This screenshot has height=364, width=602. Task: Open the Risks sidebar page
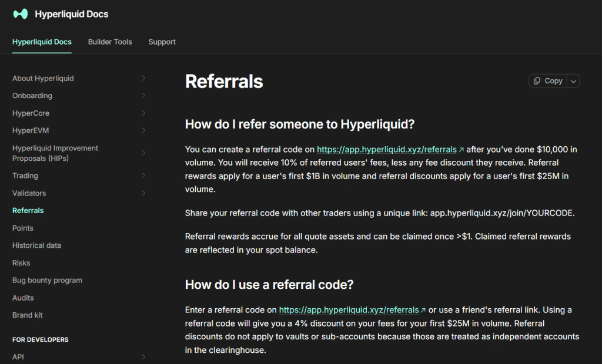(21, 263)
